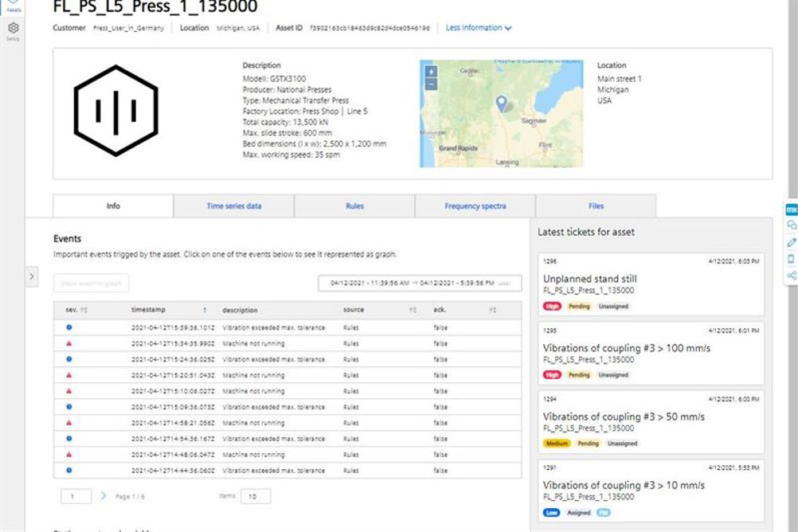The width and height of the screenshot is (798, 532).
Task: Click the pencil edit icon in right toolbar
Action: 792,242
